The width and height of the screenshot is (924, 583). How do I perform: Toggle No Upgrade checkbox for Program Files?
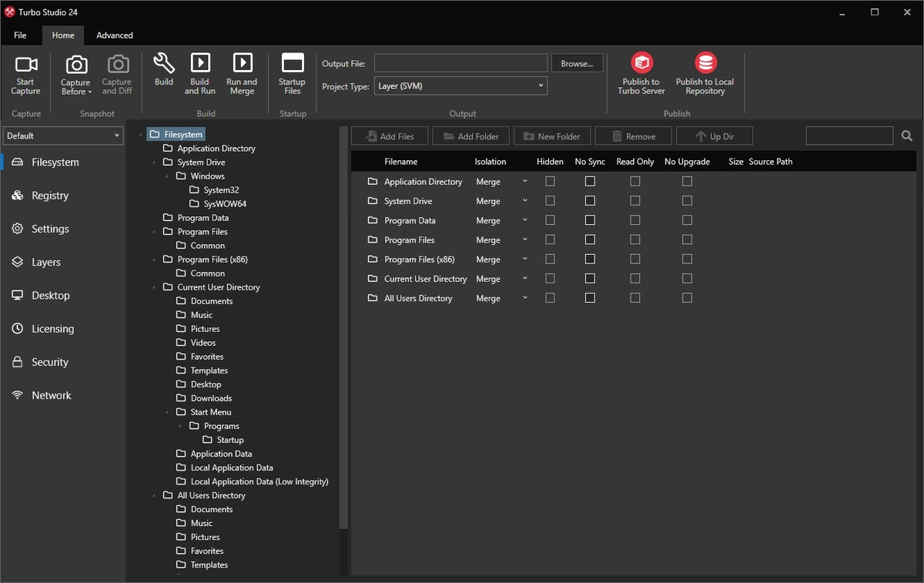pos(687,240)
